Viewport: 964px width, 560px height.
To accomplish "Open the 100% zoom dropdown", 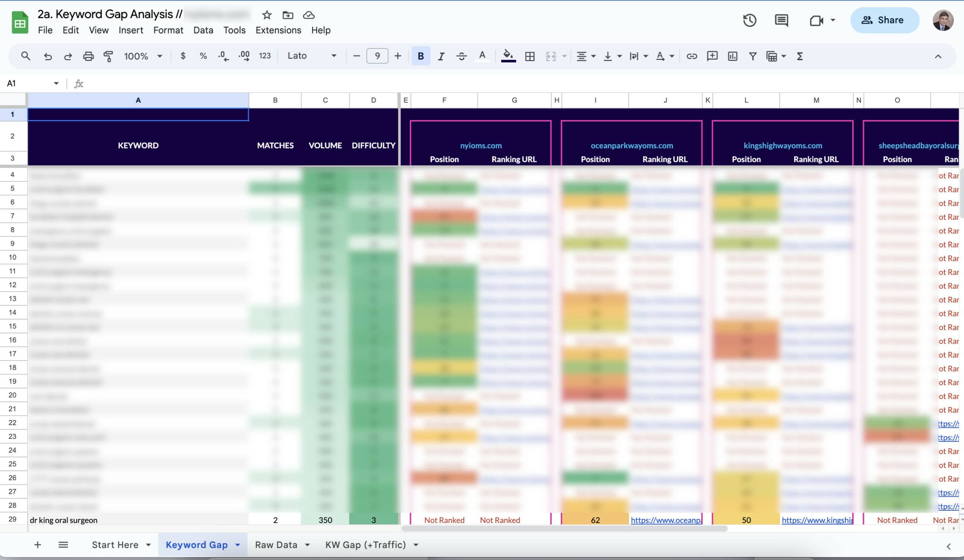I will click(142, 56).
